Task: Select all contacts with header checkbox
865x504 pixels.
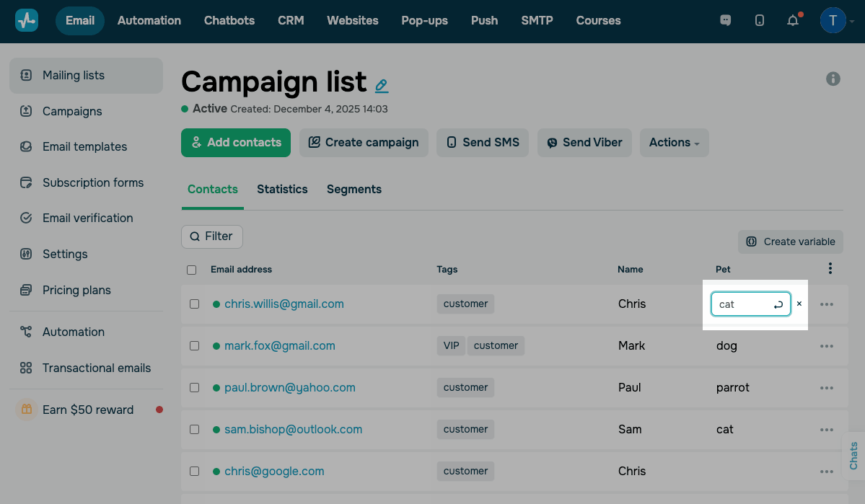Action: pos(192,270)
